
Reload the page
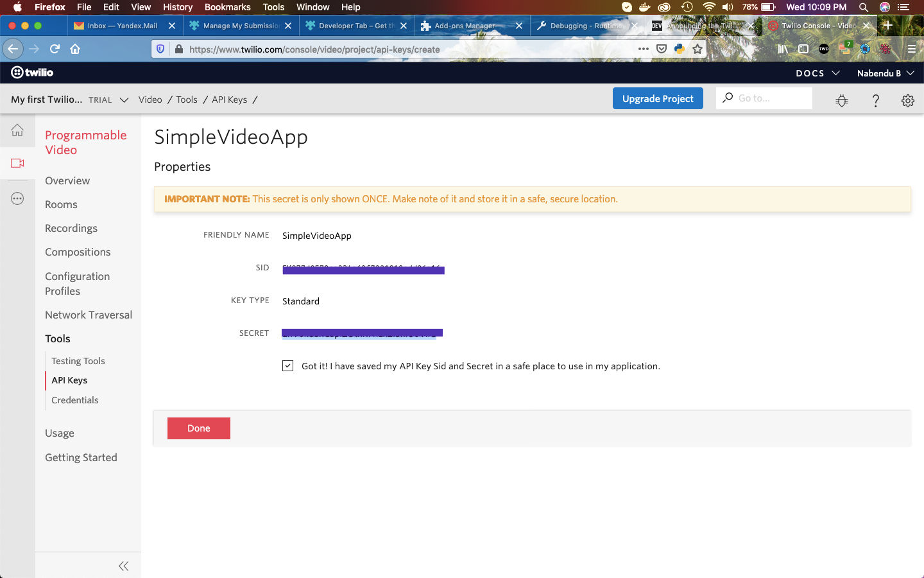pyautogui.click(x=55, y=49)
